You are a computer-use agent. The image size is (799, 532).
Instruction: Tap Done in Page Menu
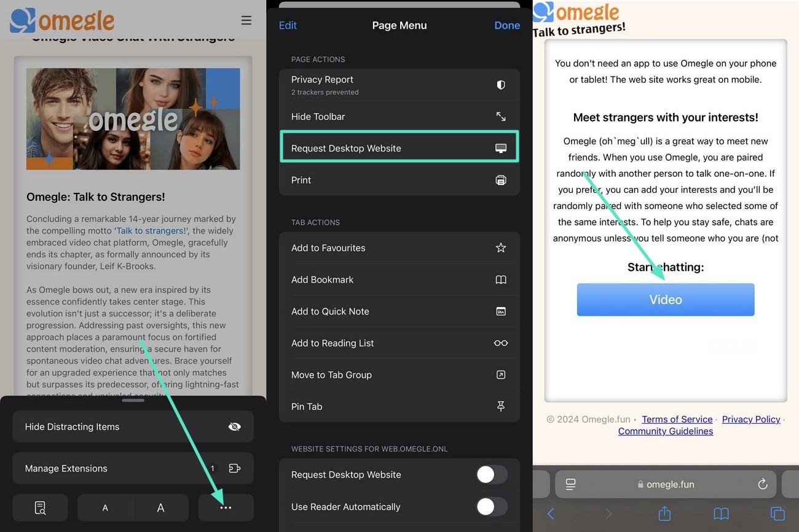507,25
